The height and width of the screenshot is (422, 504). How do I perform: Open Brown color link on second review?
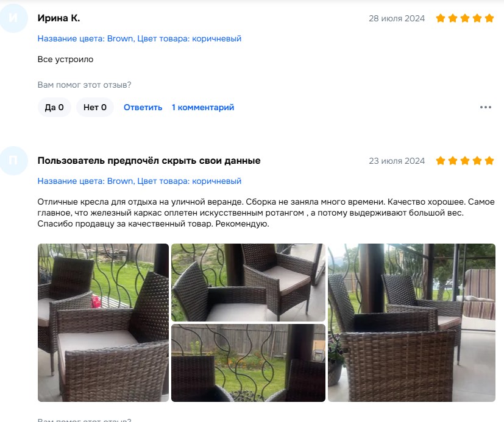[139, 181]
